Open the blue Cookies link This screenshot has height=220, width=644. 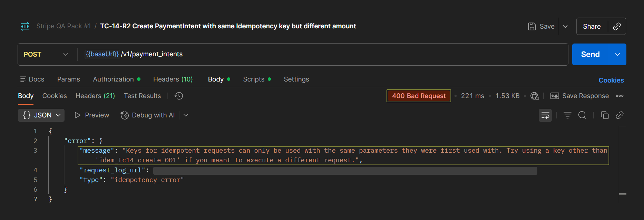(611, 80)
